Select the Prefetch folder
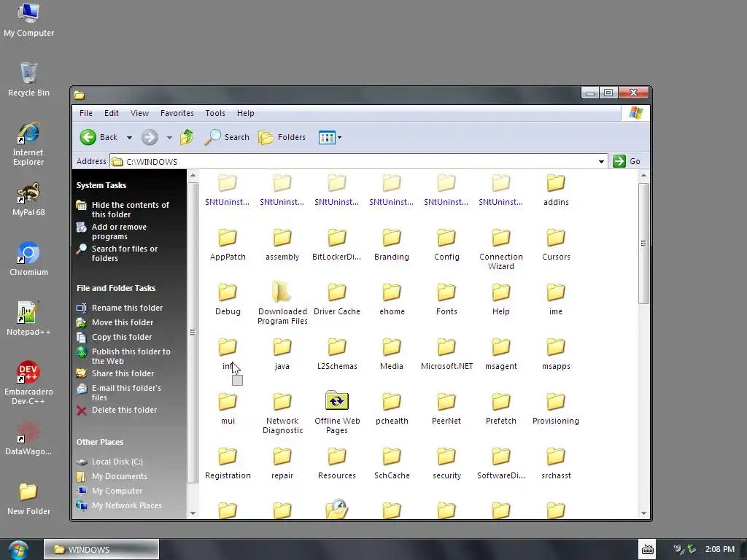 coord(501,409)
